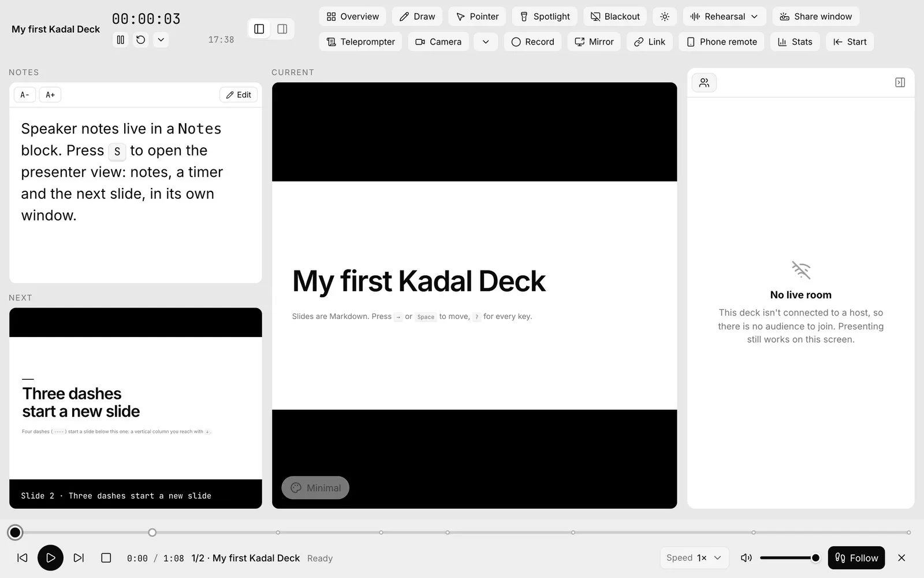Collapse the live room side panel
The width and height of the screenshot is (924, 578).
(900, 83)
